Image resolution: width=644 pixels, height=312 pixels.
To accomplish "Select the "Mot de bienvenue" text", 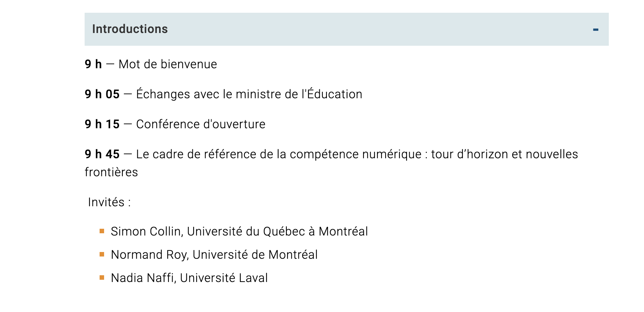I will click(168, 64).
